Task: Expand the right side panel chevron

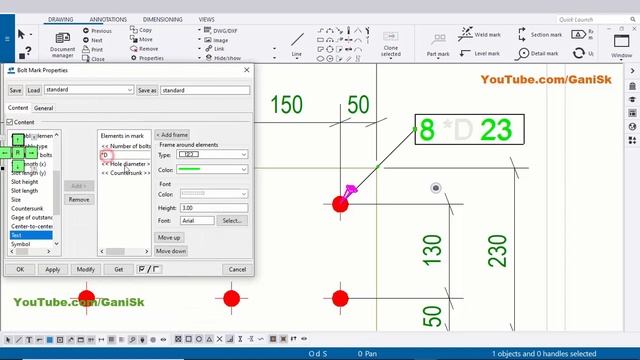Action: click(632, 71)
